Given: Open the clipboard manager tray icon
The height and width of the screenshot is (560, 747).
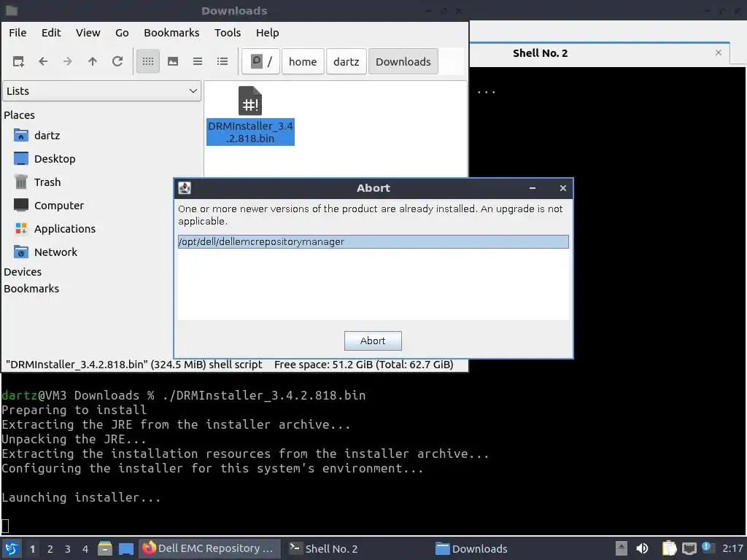Looking at the screenshot, I should tap(670, 548).
